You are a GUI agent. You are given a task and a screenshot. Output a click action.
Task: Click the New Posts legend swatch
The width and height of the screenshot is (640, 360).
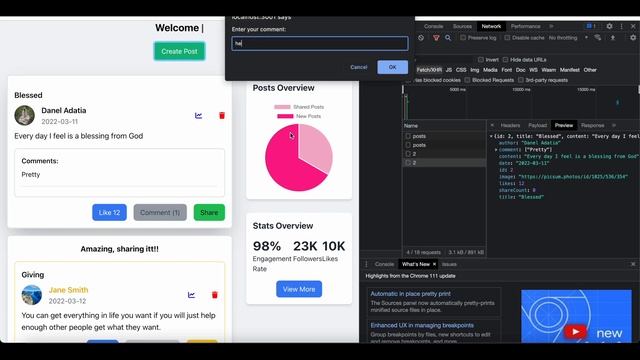[285, 116]
